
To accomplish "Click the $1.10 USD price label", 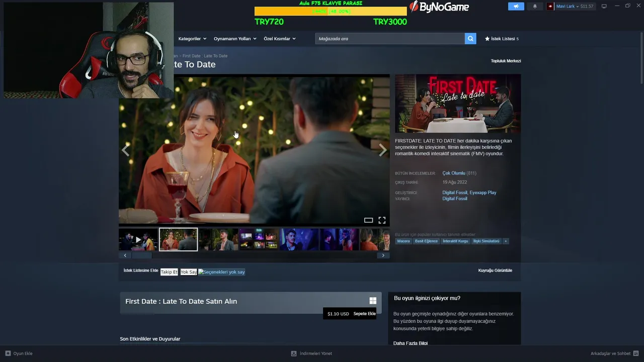I will coord(338,314).
